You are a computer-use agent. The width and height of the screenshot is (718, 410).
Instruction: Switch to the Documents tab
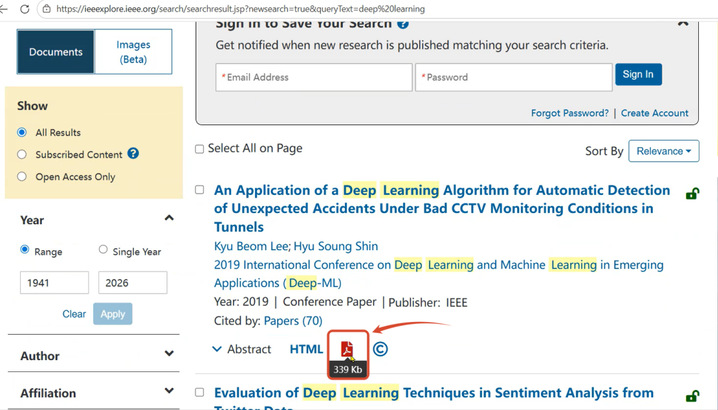[56, 52]
